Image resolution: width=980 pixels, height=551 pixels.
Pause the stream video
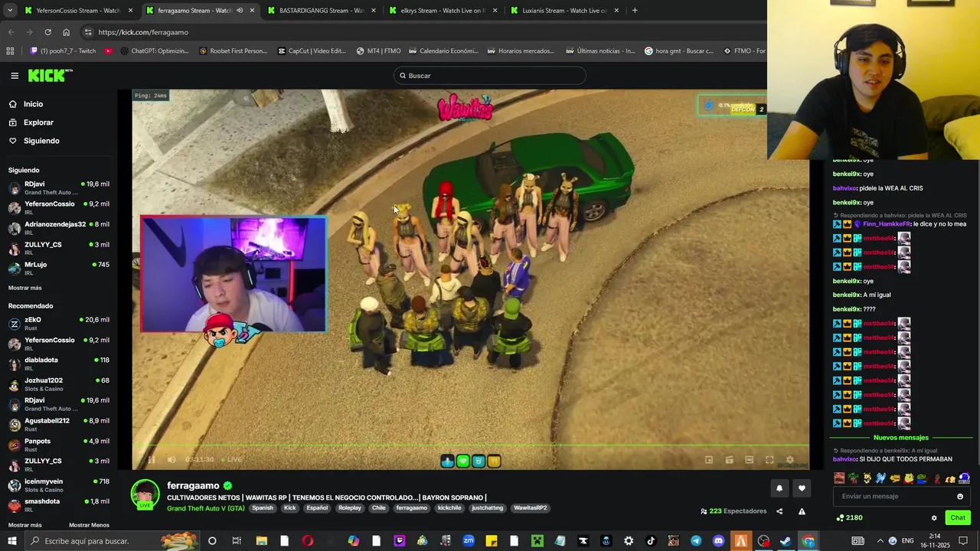tap(151, 459)
